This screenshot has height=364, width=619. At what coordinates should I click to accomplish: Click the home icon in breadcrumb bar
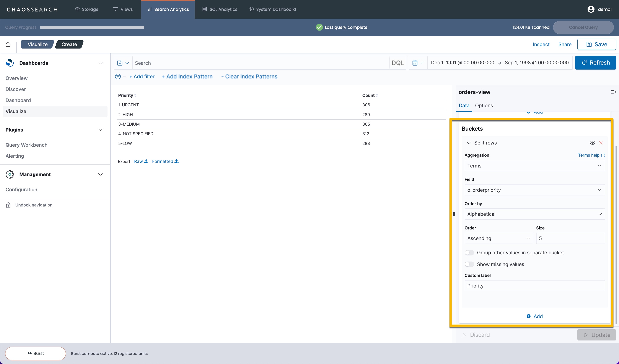click(x=8, y=44)
